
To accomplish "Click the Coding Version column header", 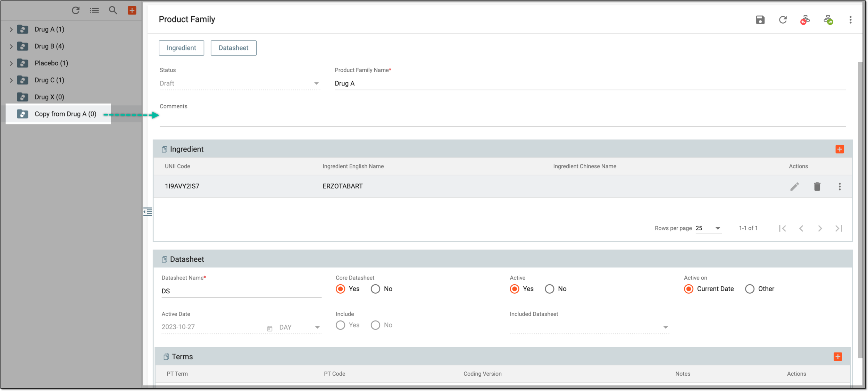I will [482, 374].
